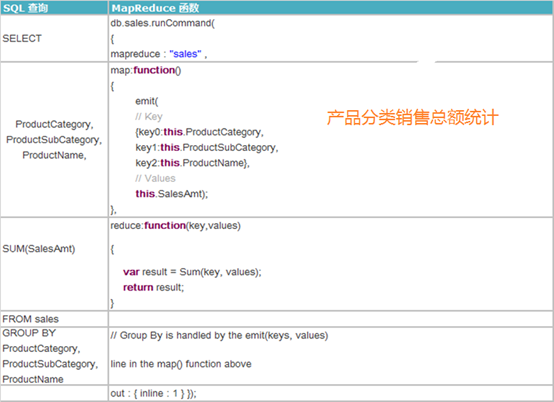Click the 'key0:this.ProductCategory' line

[x=199, y=132]
